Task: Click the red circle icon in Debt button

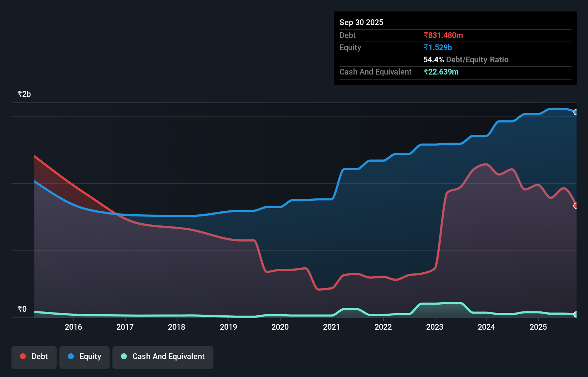Action: tap(23, 356)
